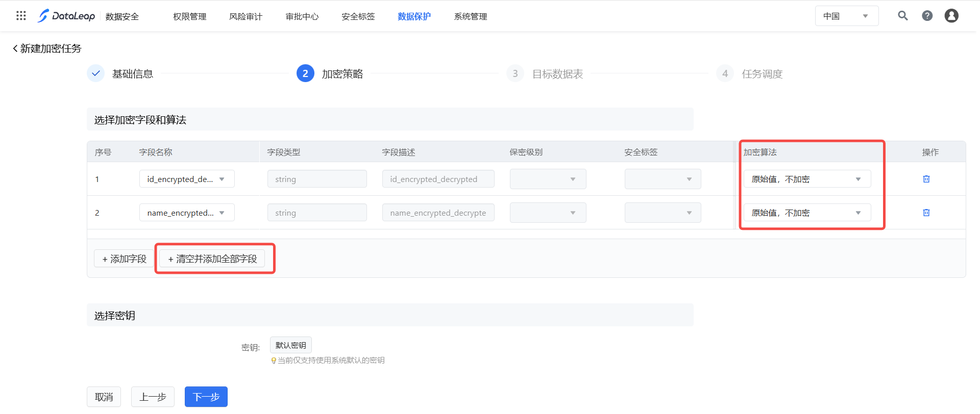
Task: Switch to 风险审计 menu
Action: point(246,17)
